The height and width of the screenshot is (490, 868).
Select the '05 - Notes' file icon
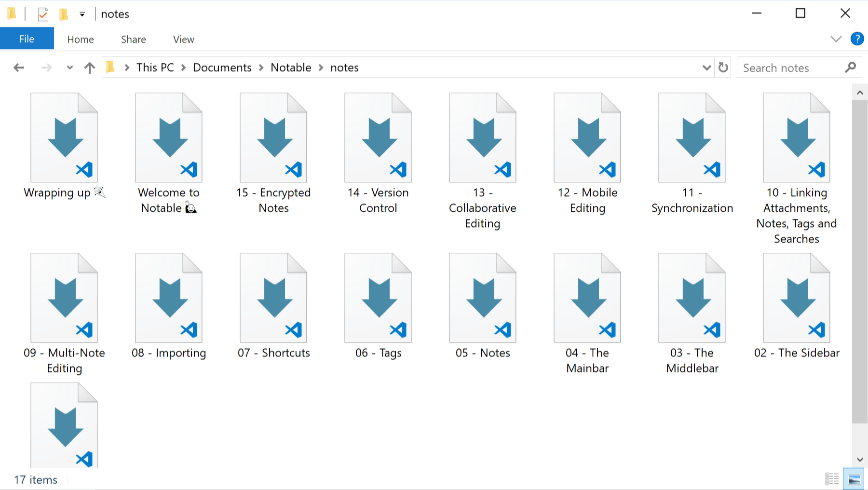click(483, 298)
